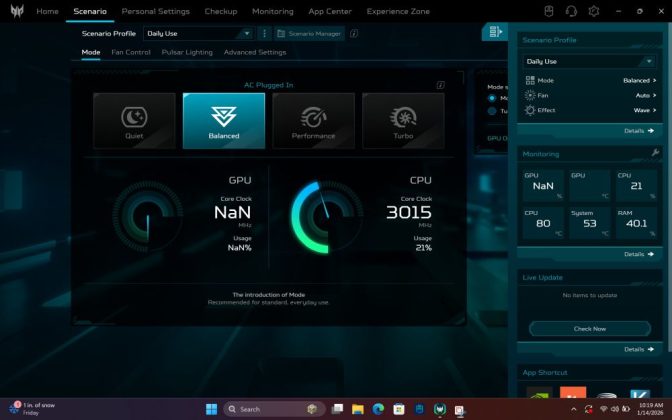
Task: Select the second Mode selection radio button
Action: pos(492,111)
